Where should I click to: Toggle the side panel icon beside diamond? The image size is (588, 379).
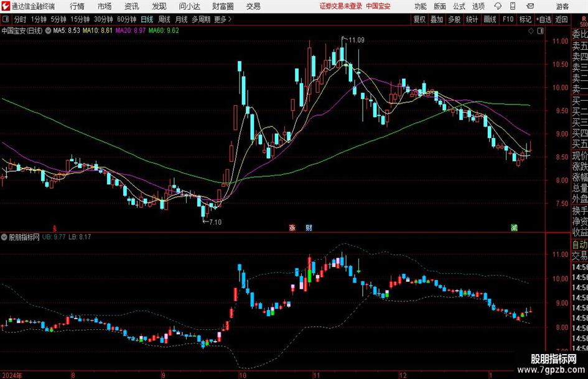540,31
